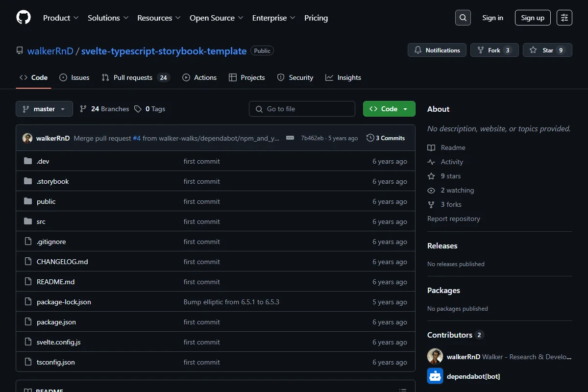The width and height of the screenshot is (588, 392).
Task: Open the GitHub home logo
Action: pos(24,18)
